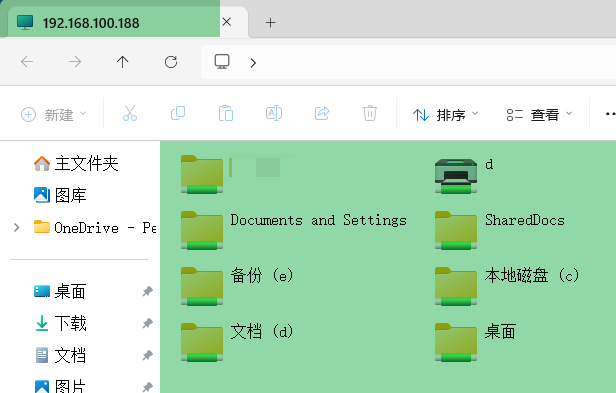
Task: Close the 192.168.100.188 tab
Action: point(227,22)
